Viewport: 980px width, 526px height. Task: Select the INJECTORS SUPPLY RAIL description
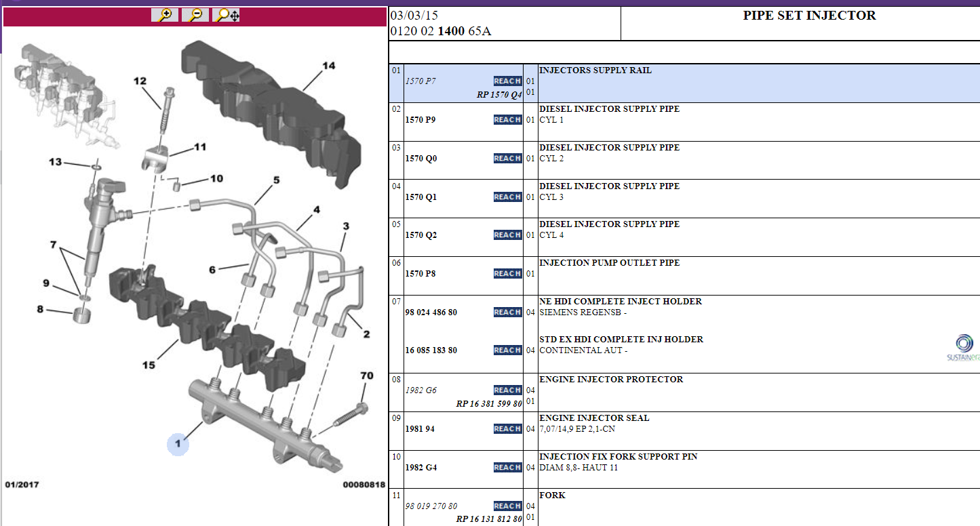(595, 70)
